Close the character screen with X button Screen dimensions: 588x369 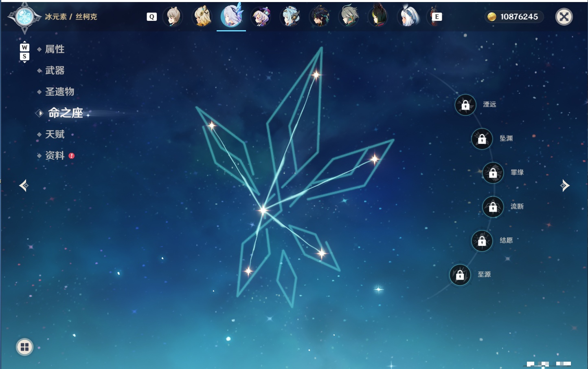[x=564, y=17]
